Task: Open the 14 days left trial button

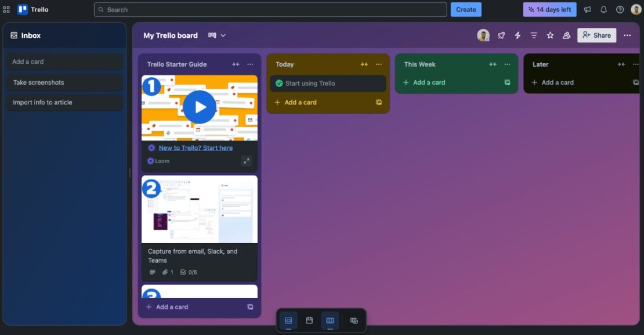Action: pos(549,9)
